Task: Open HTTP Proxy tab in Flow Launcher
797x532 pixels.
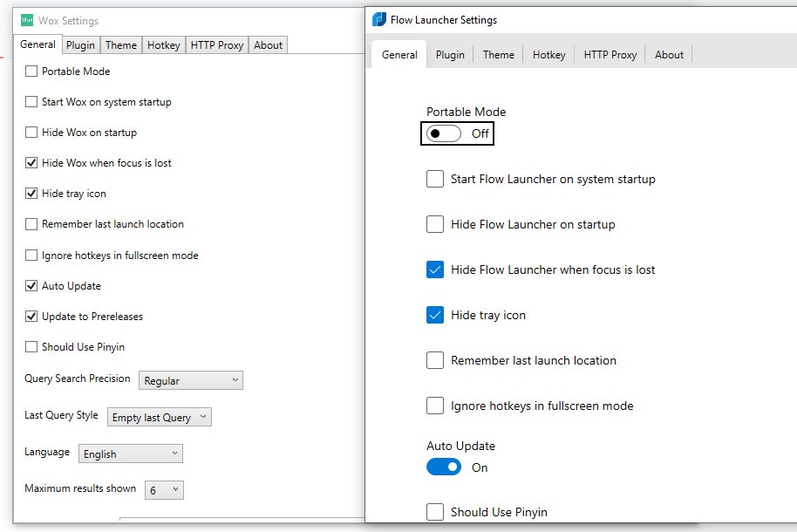Action: point(610,55)
